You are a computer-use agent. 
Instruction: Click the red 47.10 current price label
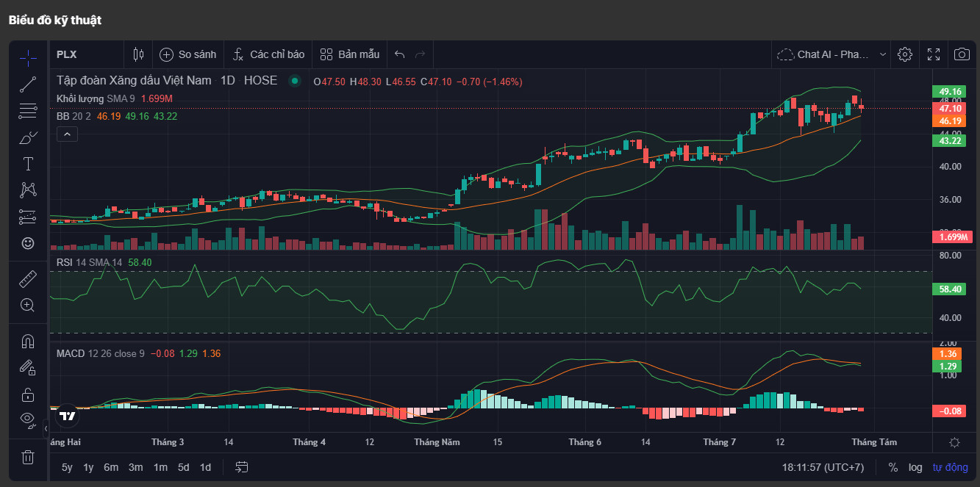[951, 109]
